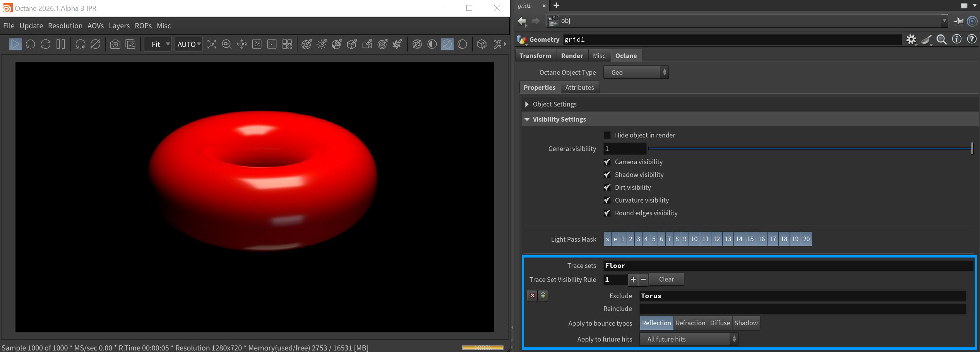Enable Hide object in render checkbox
Image resolution: width=980 pixels, height=352 pixels.
click(607, 135)
